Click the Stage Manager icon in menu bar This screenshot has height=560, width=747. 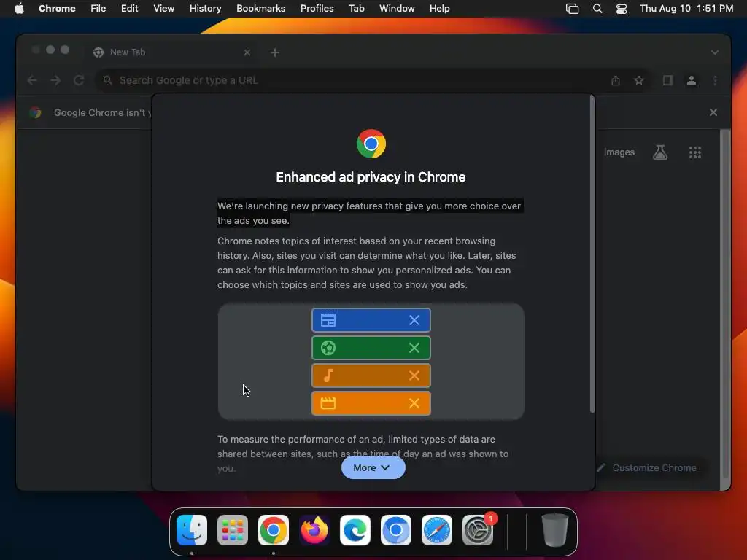[572, 9]
